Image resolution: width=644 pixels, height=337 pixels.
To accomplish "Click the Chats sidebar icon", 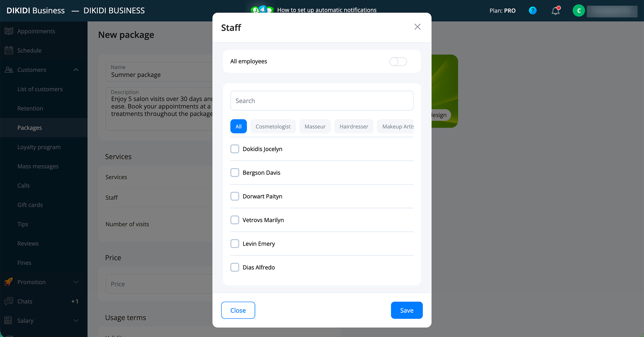I will 9,301.
